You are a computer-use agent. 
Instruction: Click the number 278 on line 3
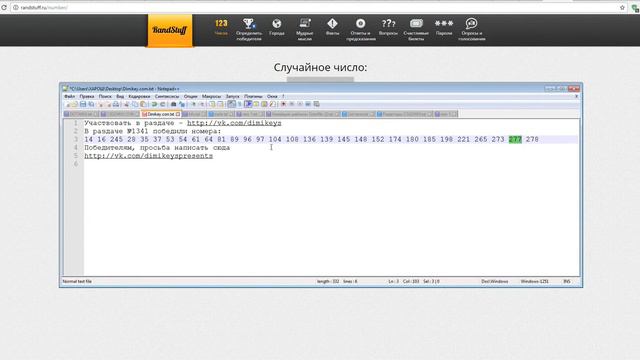coord(532,139)
